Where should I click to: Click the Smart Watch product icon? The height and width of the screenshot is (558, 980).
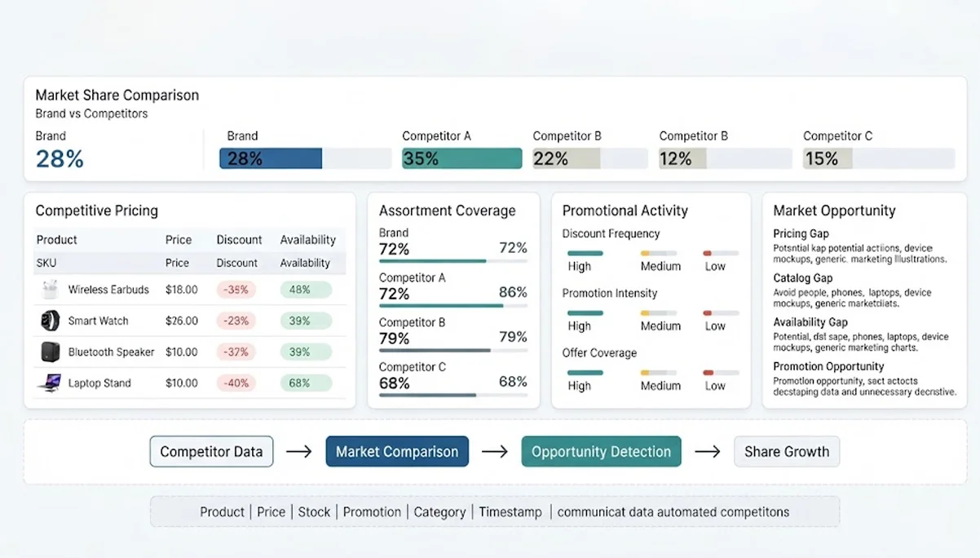[x=51, y=321]
